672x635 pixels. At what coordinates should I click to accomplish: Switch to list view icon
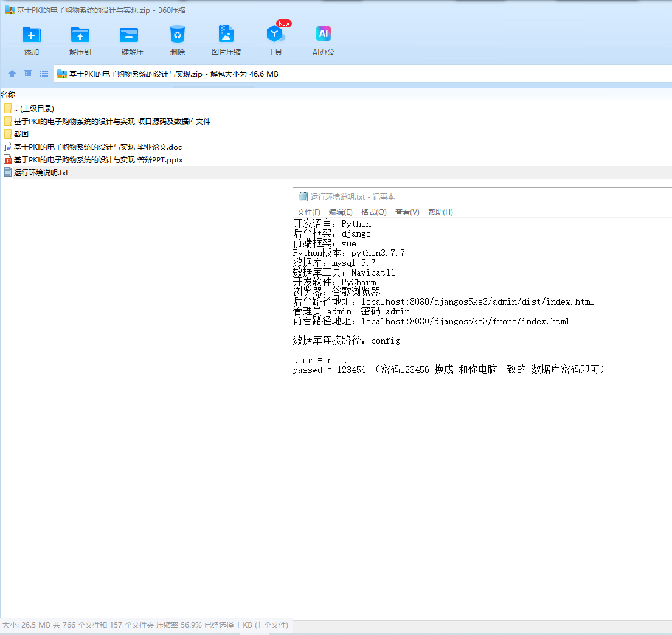(44, 74)
